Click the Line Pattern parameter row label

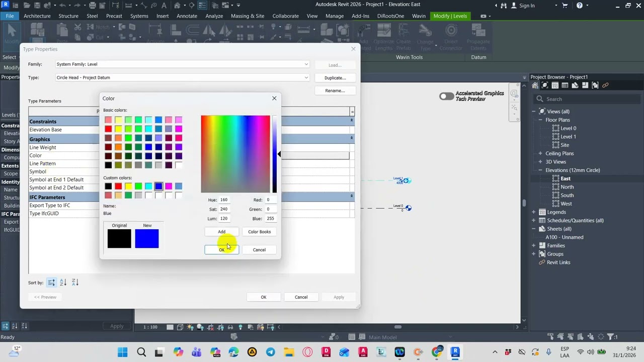click(x=43, y=163)
